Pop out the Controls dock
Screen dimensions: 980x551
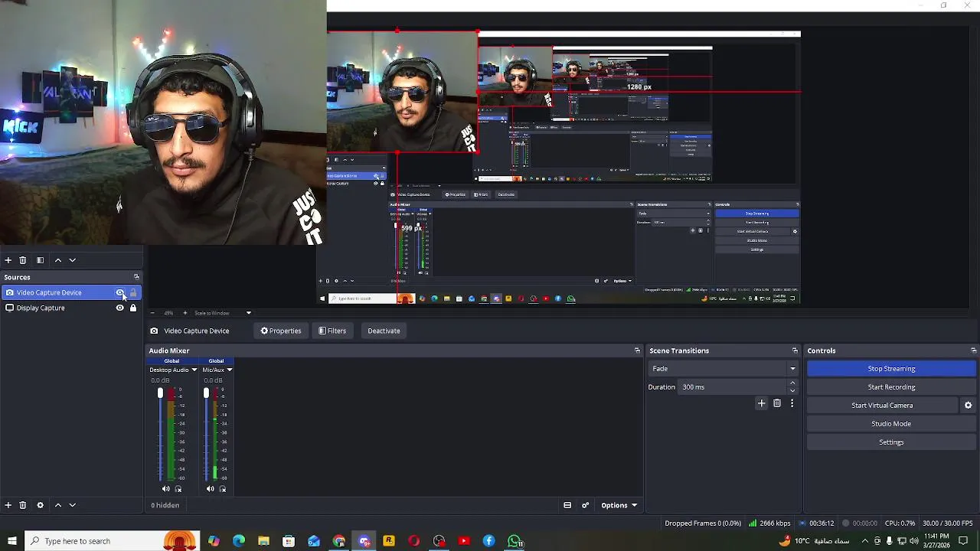coord(973,350)
